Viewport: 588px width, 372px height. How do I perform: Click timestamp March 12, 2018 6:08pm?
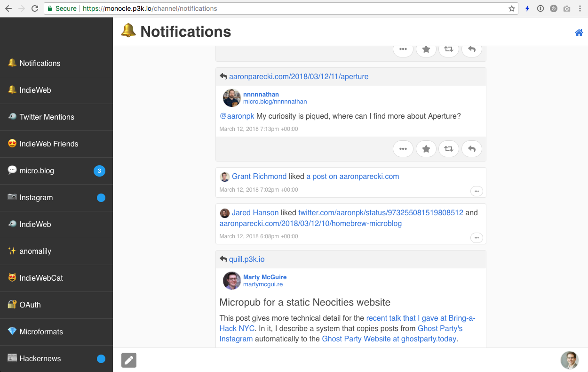tap(259, 236)
